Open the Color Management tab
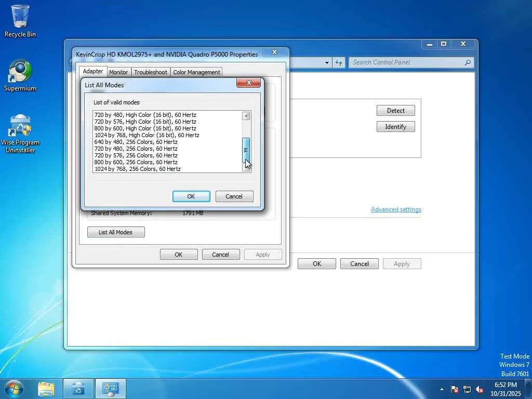The image size is (532, 399). click(196, 72)
